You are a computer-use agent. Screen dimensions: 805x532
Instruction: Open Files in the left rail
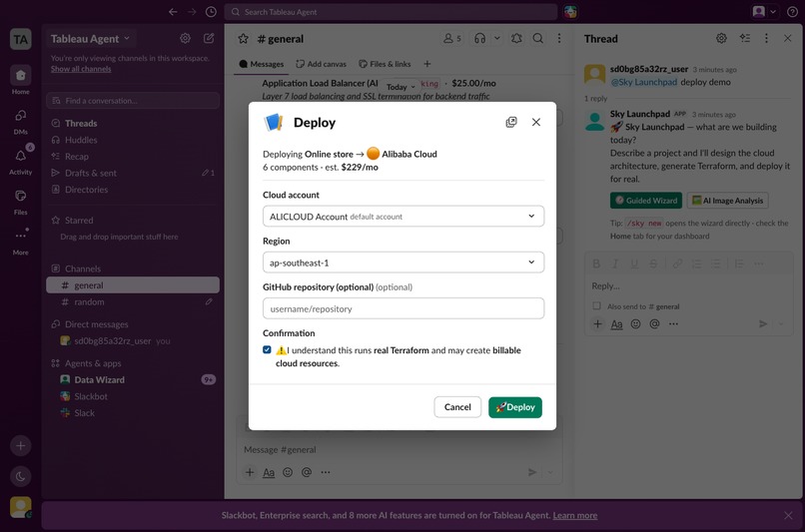click(21, 201)
